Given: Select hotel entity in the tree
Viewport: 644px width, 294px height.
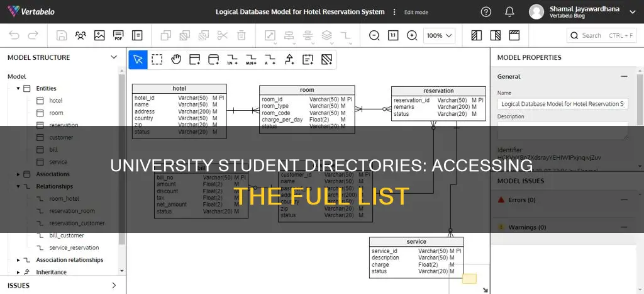Looking at the screenshot, I should click(x=56, y=100).
